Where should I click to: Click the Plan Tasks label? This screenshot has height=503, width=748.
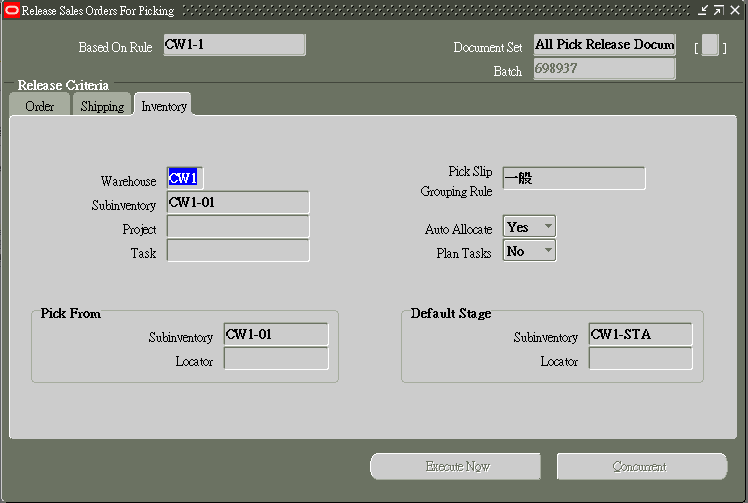[x=464, y=253]
